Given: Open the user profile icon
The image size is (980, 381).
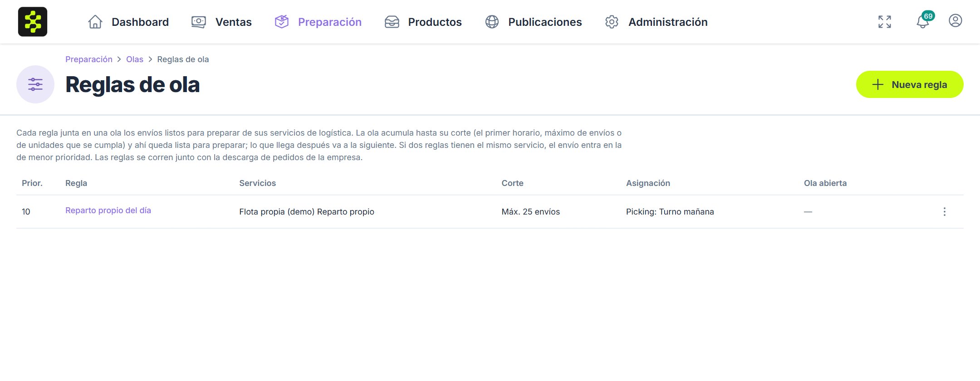Looking at the screenshot, I should click(x=955, y=21).
